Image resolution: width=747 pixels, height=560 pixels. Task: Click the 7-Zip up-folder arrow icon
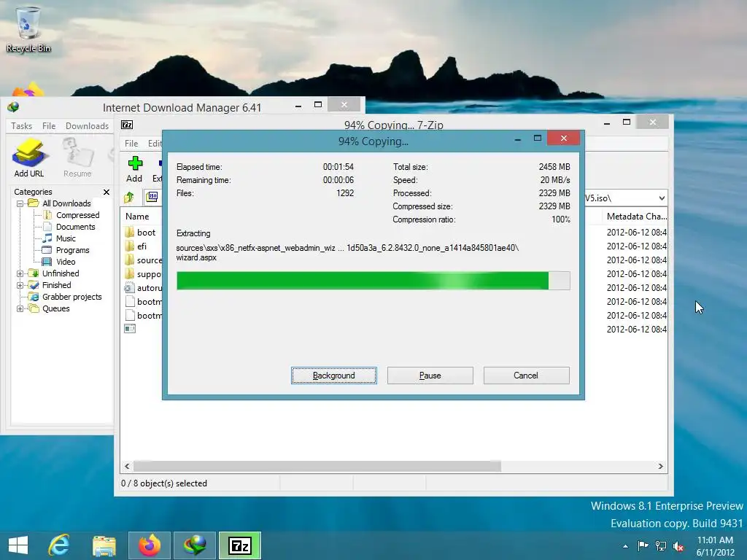click(x=128, y=197)
